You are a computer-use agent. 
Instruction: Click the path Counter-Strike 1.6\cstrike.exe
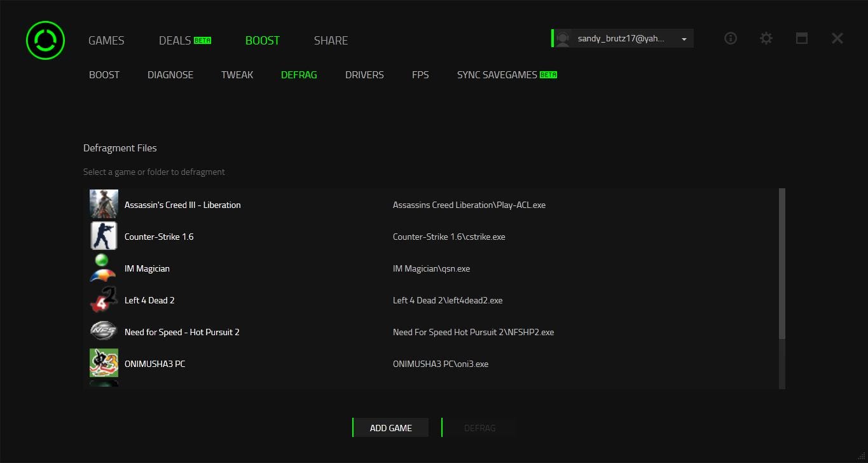(449, 237)
